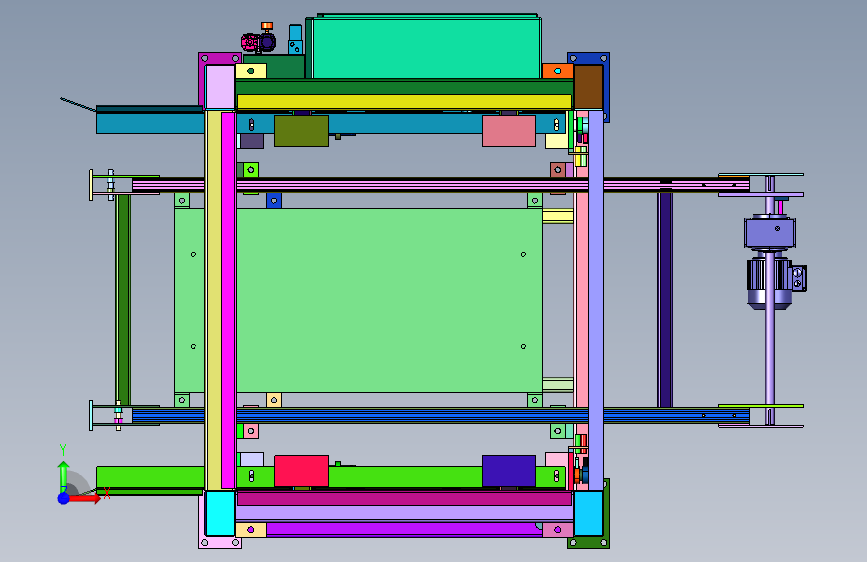Select the ribbed electric motor on right
The image size is (867, 562).
pos(770,283)
